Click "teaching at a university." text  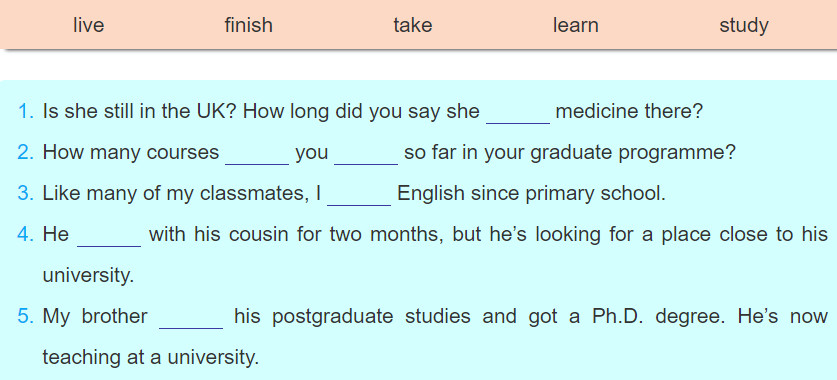click(151, 358)
